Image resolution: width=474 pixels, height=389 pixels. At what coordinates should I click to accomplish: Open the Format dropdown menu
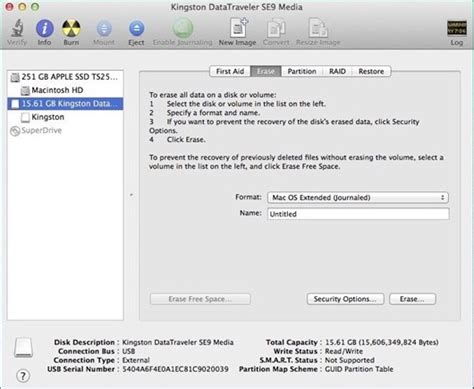tap(358, 198)
